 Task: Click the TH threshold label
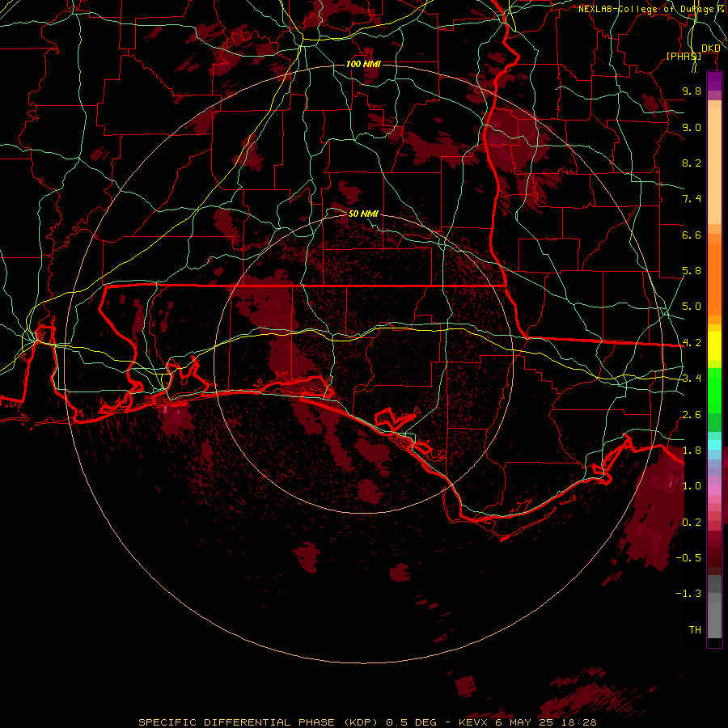click(695, 630)
